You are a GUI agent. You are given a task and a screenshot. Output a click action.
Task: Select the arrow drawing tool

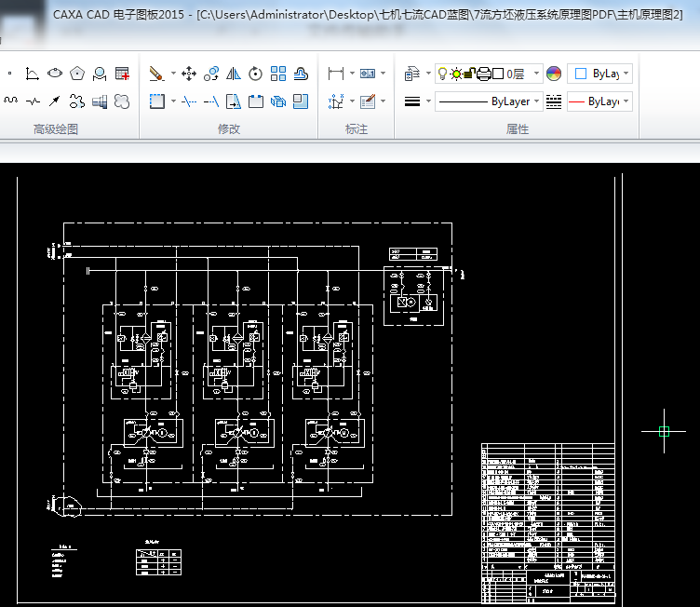pyautogui.click(x=55, y=101)
